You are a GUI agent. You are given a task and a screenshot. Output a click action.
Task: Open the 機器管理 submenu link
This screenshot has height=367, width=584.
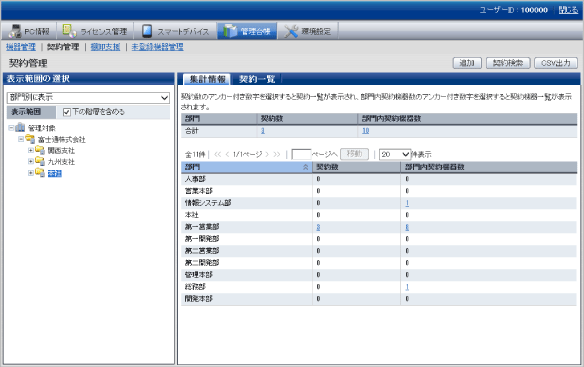[21, 47]
